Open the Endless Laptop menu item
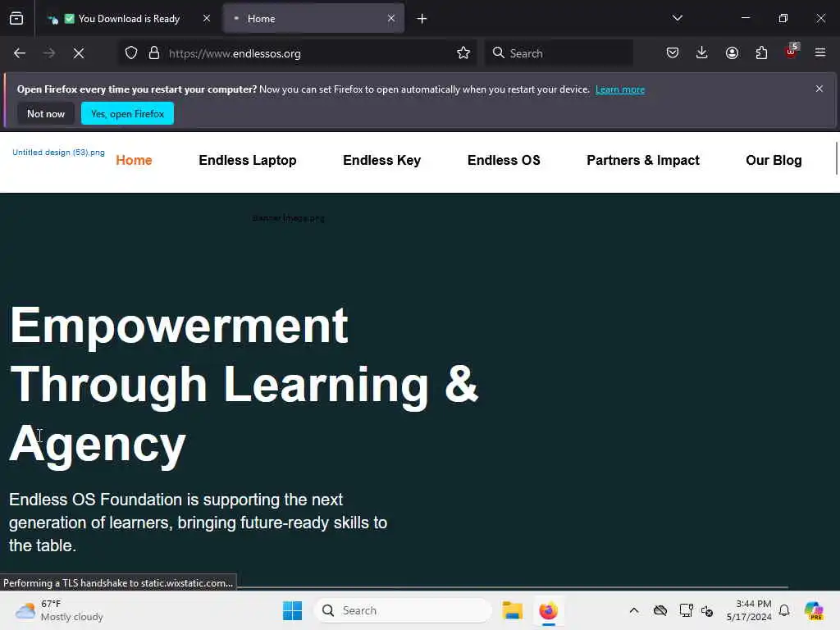Screen dimensions: 840x630 [248, 160]
